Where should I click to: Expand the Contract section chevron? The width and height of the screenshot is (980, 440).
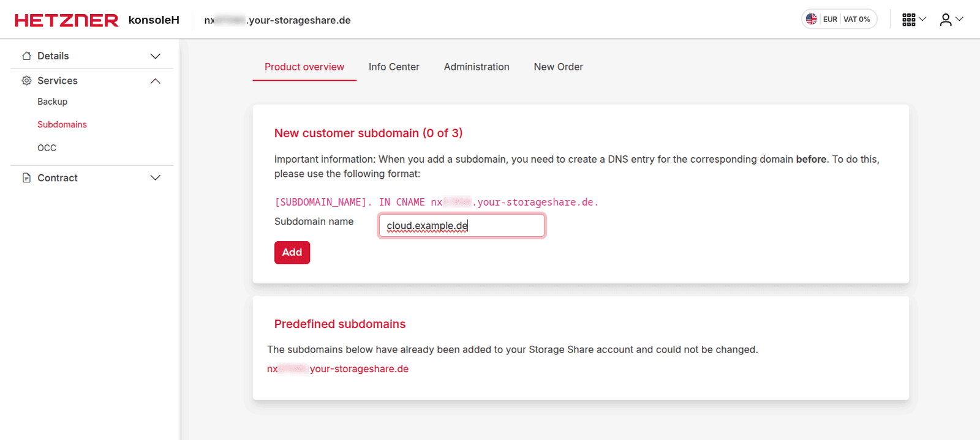click(x=156, y=177)
